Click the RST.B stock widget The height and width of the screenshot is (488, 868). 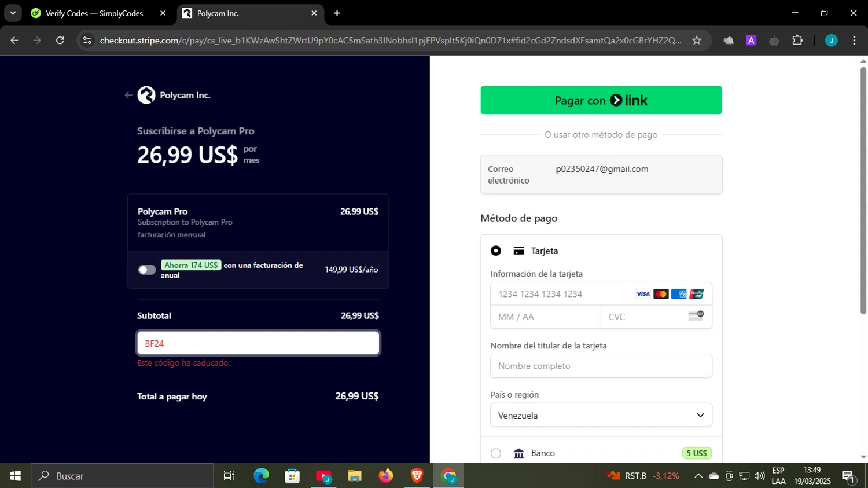click(x=642, y=476)
